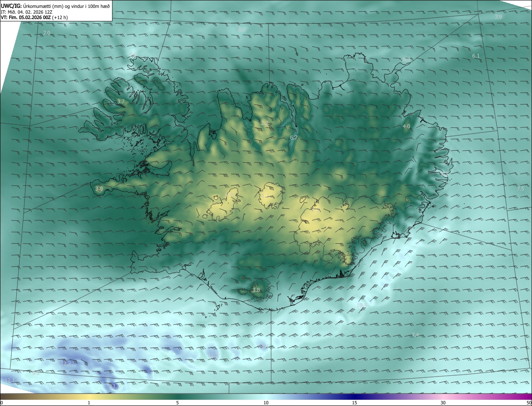Viewport: 532px width, 406px height.
Task: Click the 'UWC/IG: Úrkomumætti' title line
Action: [x=55, y=5]
